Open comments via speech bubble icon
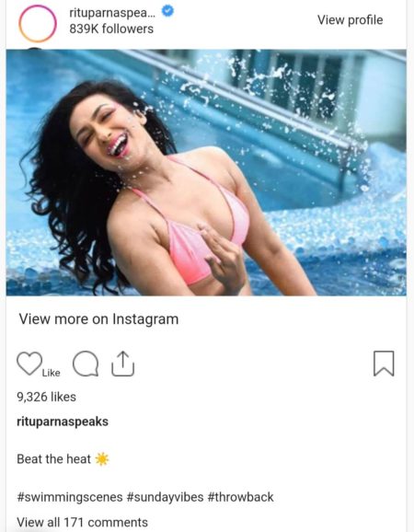This screenshot has width=414, height=532. pyautogui.click(x=86, y=364)
